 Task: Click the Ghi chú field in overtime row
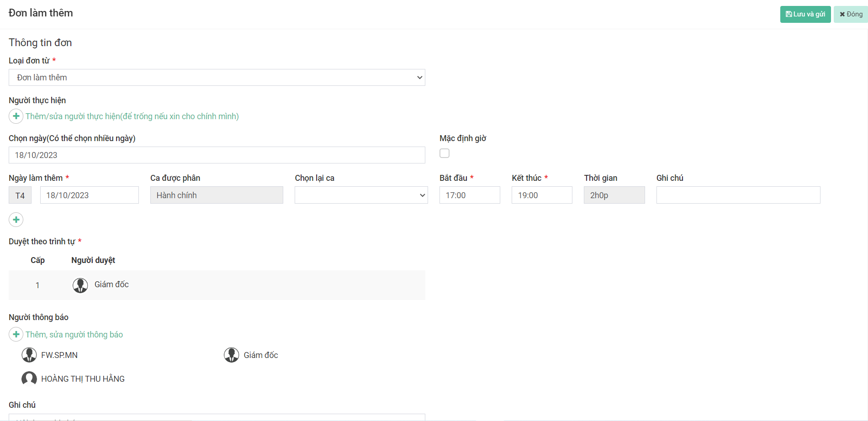(x=738, y=195)
